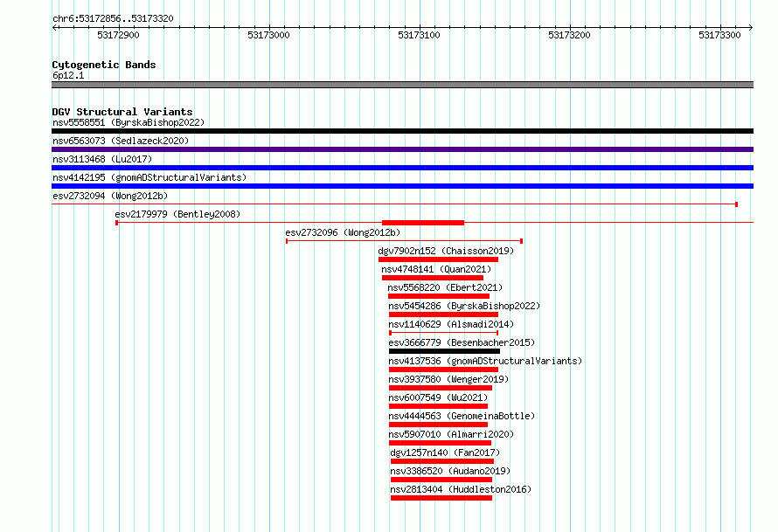Click the nsv1140629 thin red line

(443, 333)
